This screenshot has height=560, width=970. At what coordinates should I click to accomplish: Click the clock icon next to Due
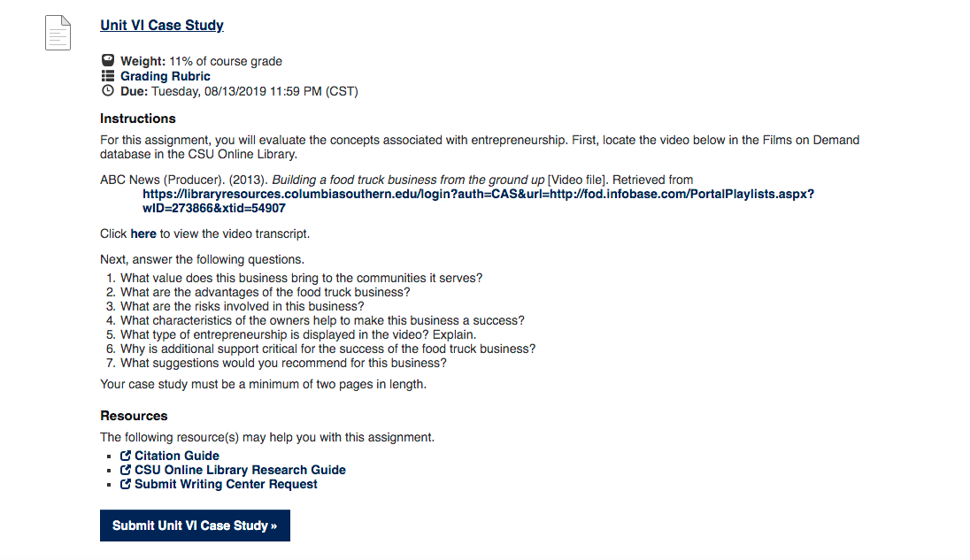pyautogui.click(x=108, y=91)
